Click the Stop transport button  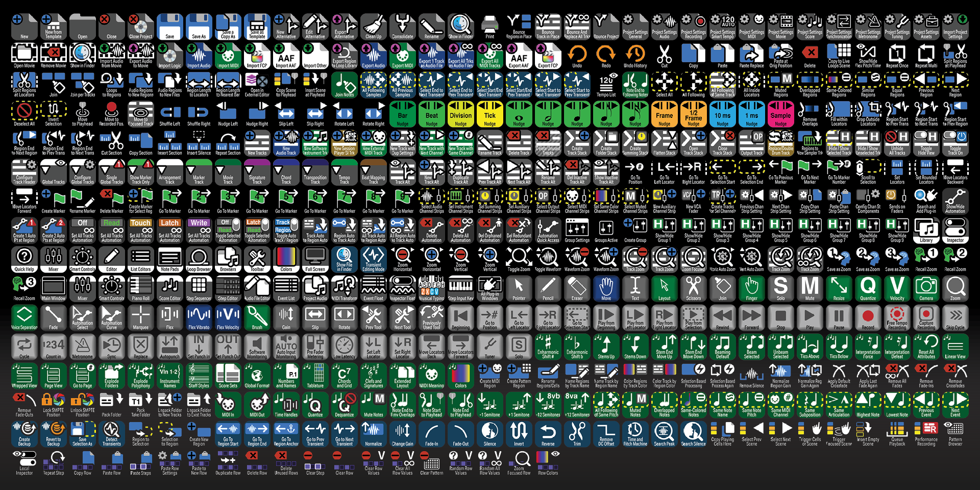(780, 317)
